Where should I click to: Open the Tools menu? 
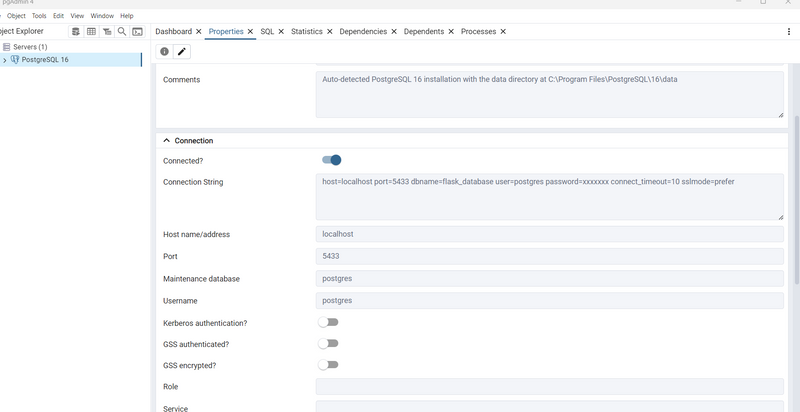(39, 16)
